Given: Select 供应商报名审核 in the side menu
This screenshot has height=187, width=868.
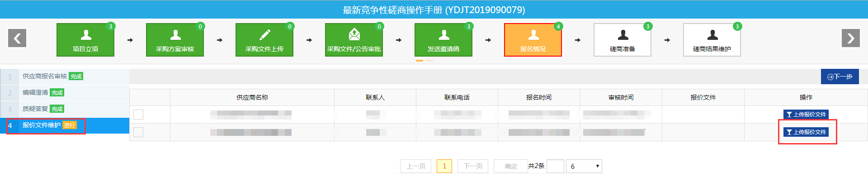Looking at the screenshot, I should pyautogui.click(x=45, y=77).
